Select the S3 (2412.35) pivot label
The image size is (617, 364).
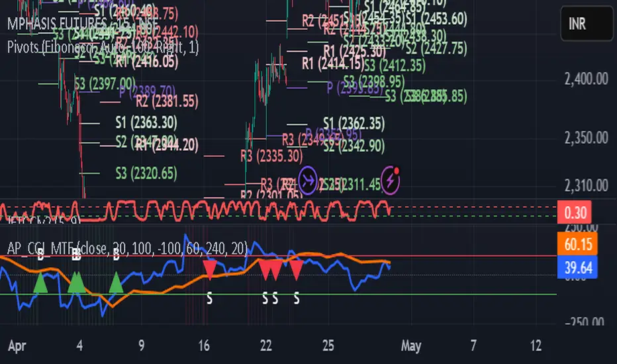point(395,66)
